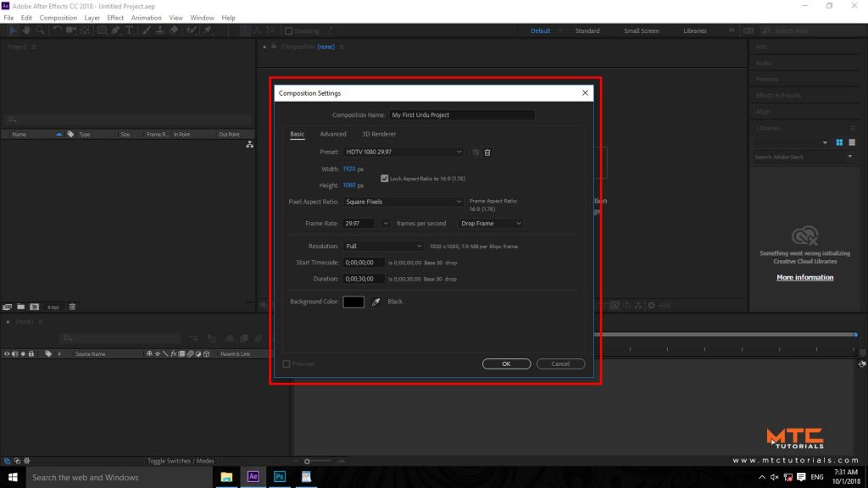This screenshot has width=868, height=488.
Task: Select the Brush tool
Action: [147, 30]
